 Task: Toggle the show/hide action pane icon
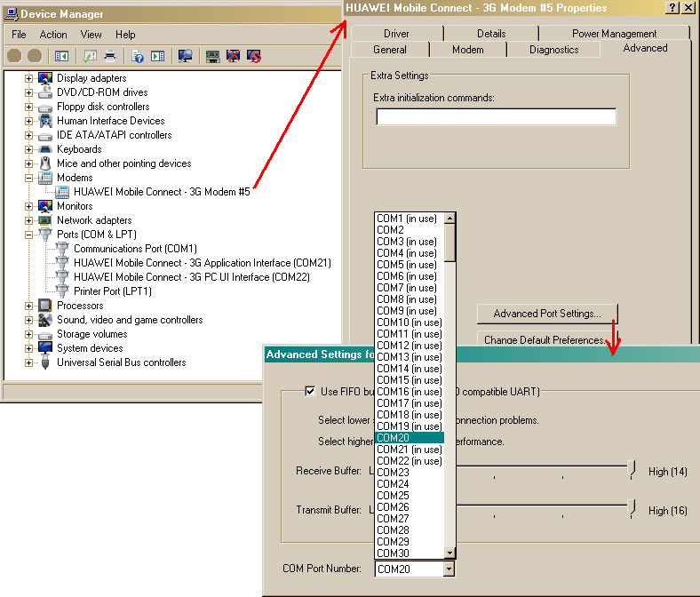tap(157, 56)
